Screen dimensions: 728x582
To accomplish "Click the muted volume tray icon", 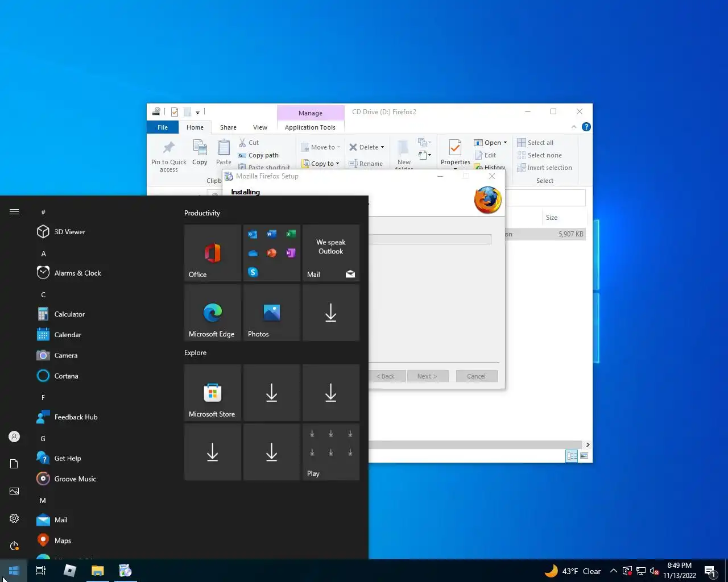I will click(x=655, y=571).
